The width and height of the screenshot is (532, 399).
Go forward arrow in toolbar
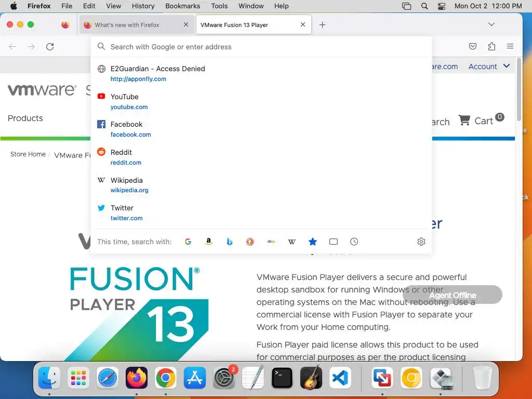(x=31, y=46)
